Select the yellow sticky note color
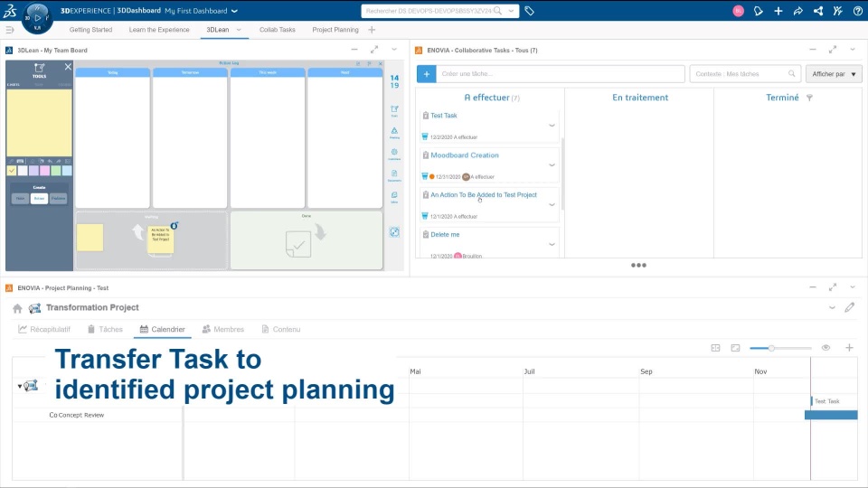 pyautogui.click(x=12, y=171)
